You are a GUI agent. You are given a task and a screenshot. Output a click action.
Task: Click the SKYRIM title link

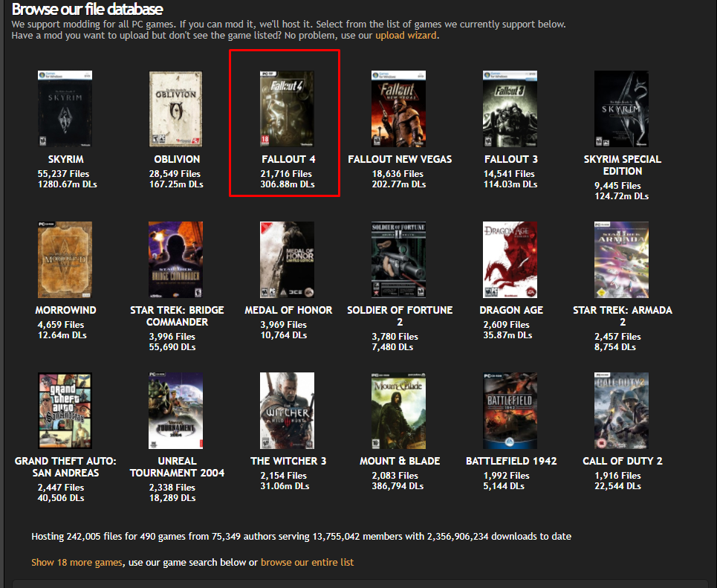coord(66,159)
